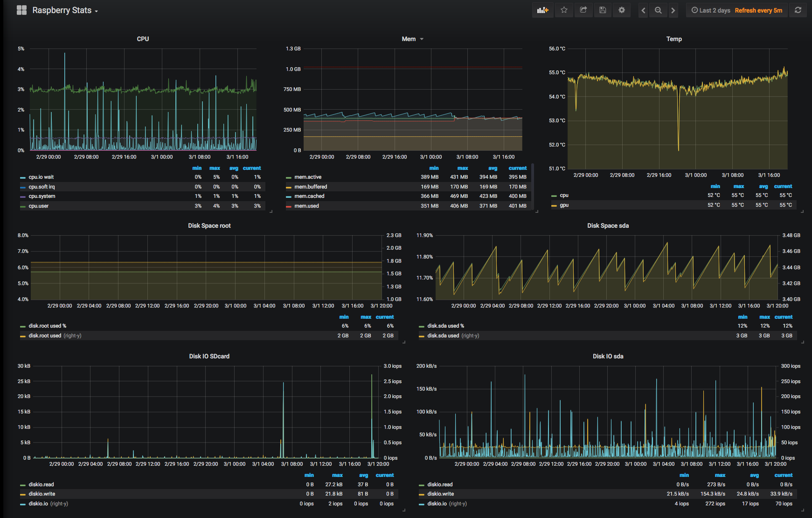
Task: Shift time range backward arrow
Action: pos(643,10)
